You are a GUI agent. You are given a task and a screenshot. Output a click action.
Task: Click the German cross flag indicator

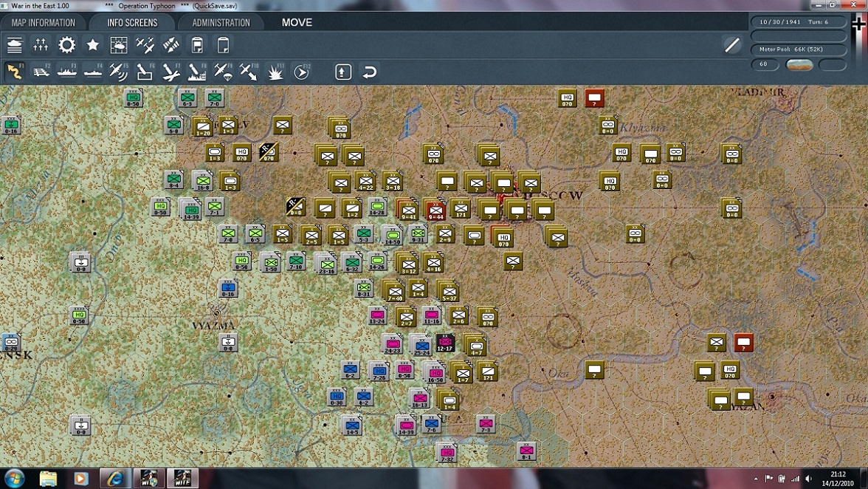(x=858, y=24)
